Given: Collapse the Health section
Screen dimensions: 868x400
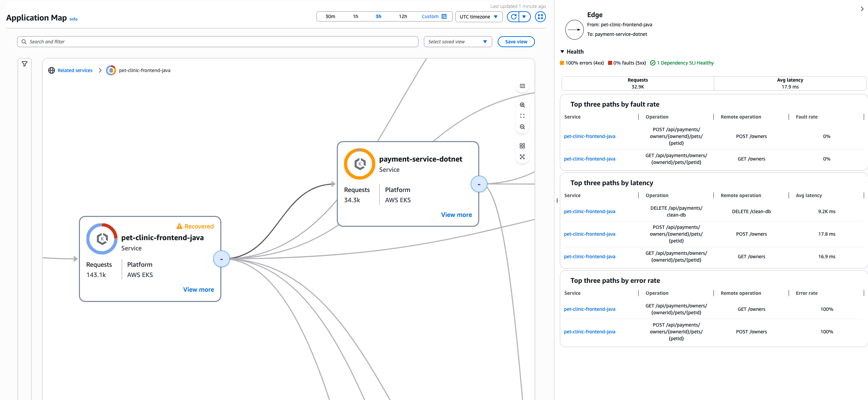Looking at the screenshot, I should [x=562, y=51].
